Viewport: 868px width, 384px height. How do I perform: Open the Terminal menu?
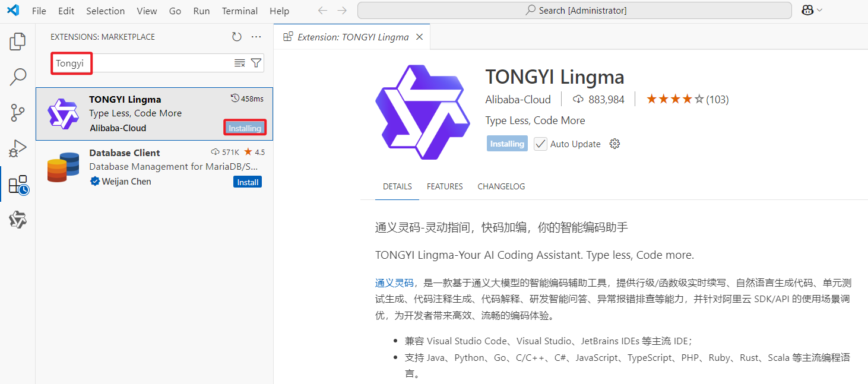tap(241, 11)
